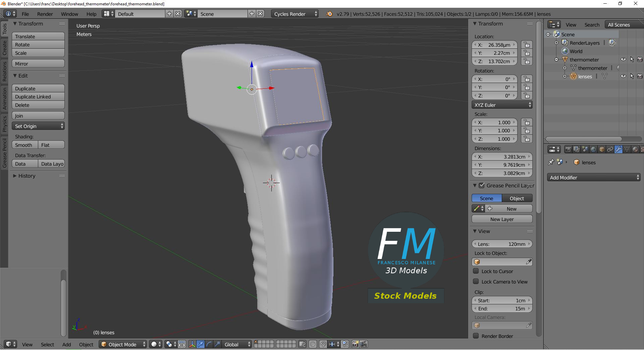The height and width of the screenshot is (350, 644).
Task: Open the Set Origin dropdown
Action: pos(38,126)
